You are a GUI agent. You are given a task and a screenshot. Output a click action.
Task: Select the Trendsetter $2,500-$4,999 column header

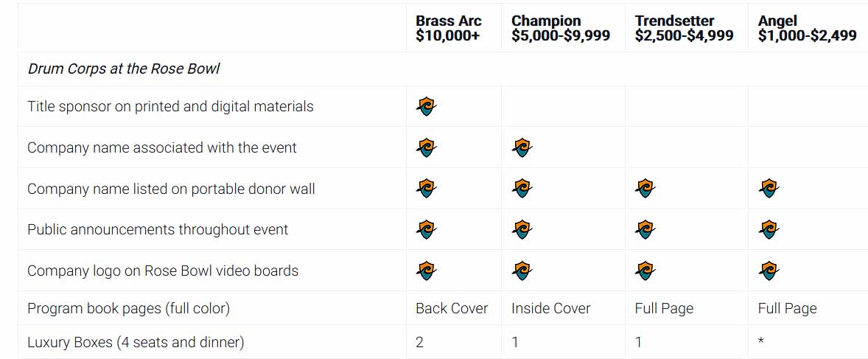[x=684, y=28]
